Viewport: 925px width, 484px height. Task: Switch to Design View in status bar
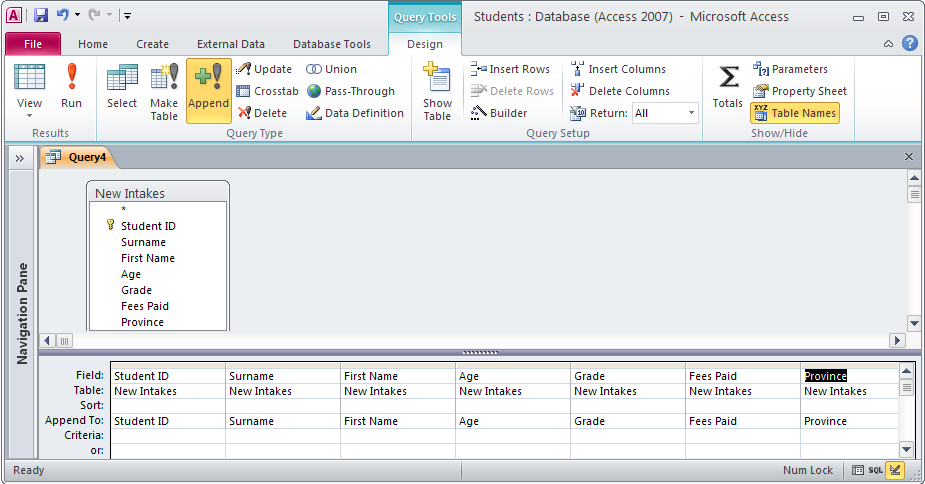click(x=896, y=470)
